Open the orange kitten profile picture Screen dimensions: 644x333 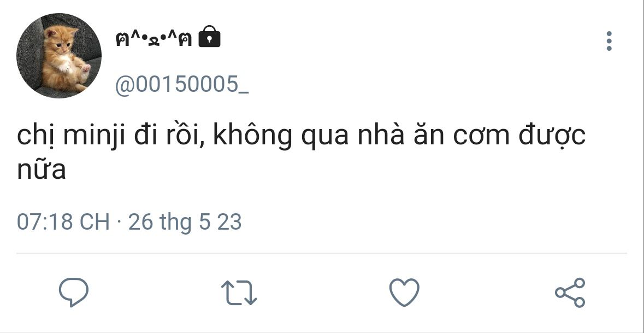(59, 56)
